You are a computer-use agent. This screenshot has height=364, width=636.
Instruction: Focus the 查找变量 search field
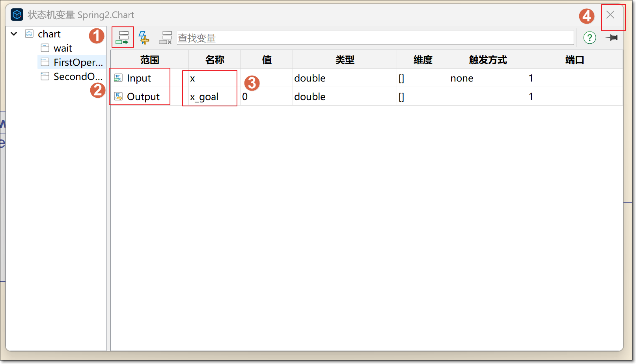[375, 38]
